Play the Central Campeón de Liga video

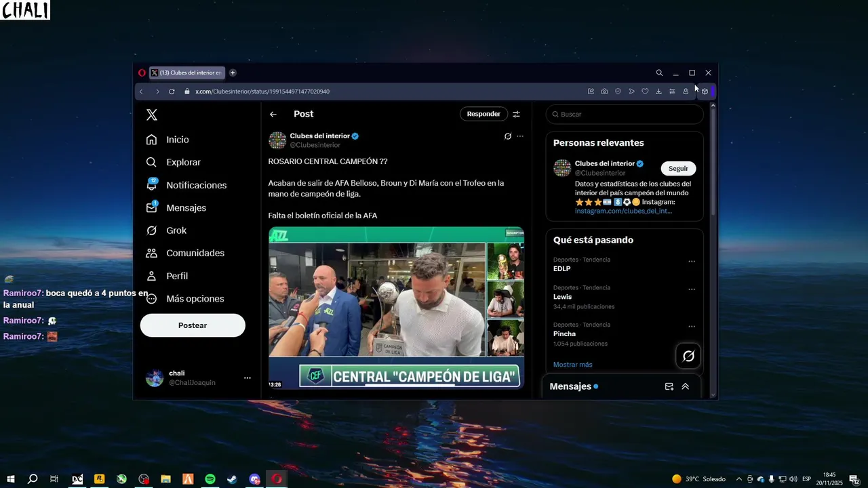coord(396,308)
